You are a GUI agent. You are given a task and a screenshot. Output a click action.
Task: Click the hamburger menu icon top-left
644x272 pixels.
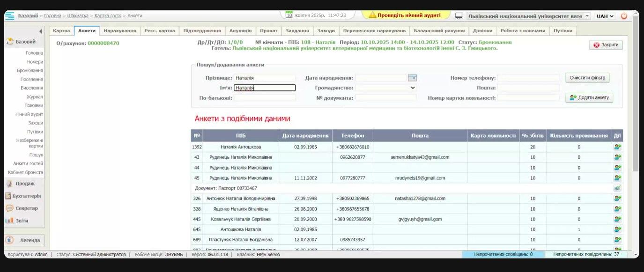[9, 16]
